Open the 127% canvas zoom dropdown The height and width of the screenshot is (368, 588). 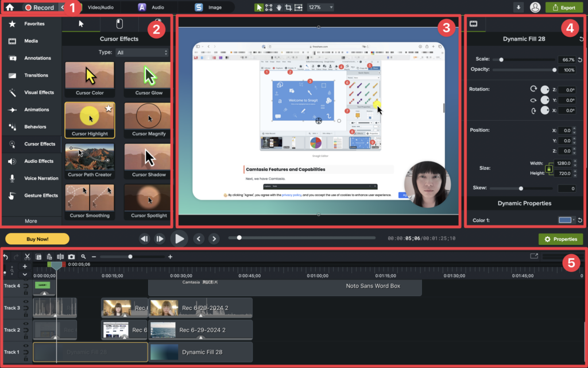pos(320,7)
